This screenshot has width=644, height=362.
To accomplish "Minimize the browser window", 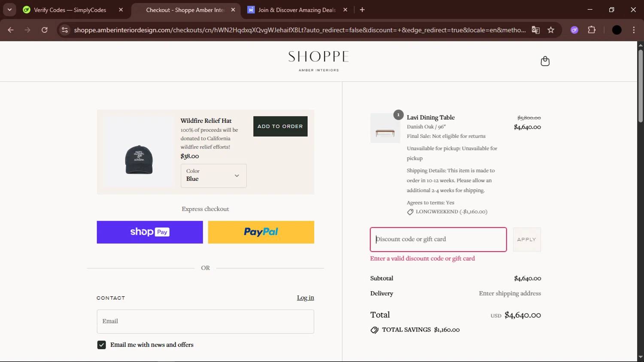I will (x=590, y=9).
